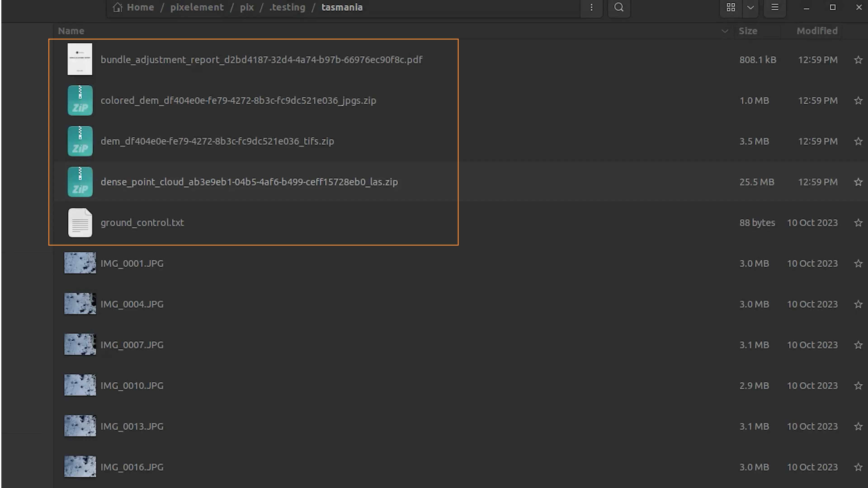Image resolution: width=868 pixels, height=488 pixels.
Task: Select the IMG_0010.JPG thumbnail
Action: coord(80,385)
